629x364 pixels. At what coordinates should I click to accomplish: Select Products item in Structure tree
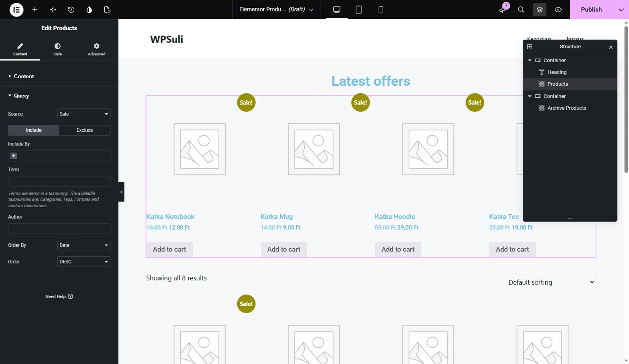(x=570, y=84)
